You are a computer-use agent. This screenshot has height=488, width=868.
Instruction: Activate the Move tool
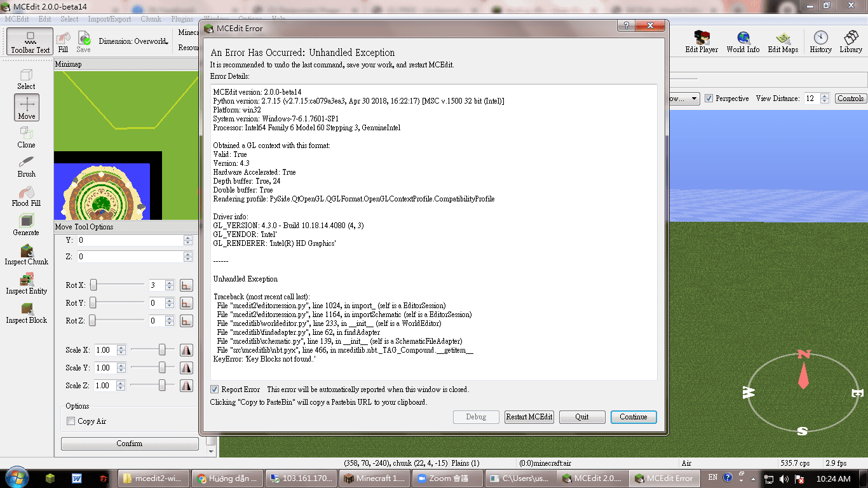(27, 107)
